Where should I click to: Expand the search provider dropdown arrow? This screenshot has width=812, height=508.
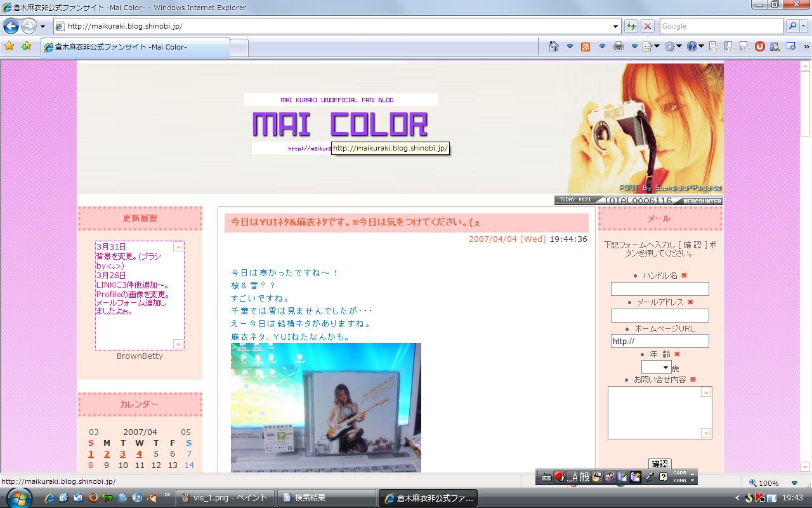802,26
